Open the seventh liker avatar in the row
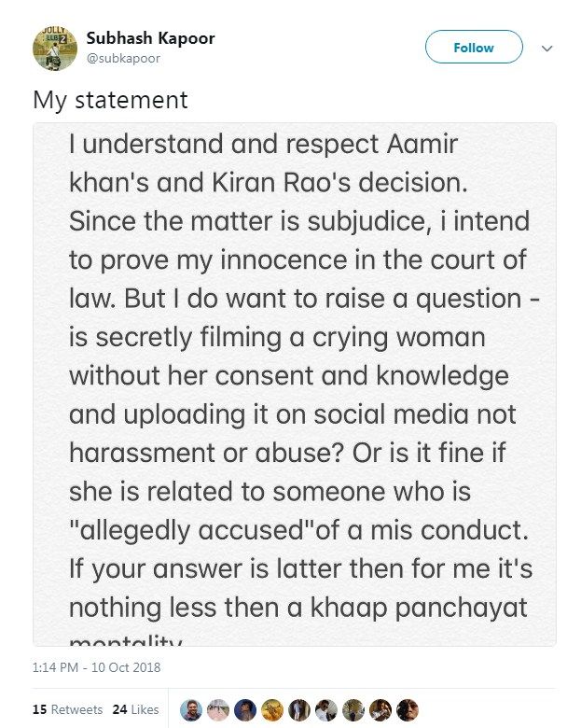The width and height of the screenshot is (581, 728). 353,710
